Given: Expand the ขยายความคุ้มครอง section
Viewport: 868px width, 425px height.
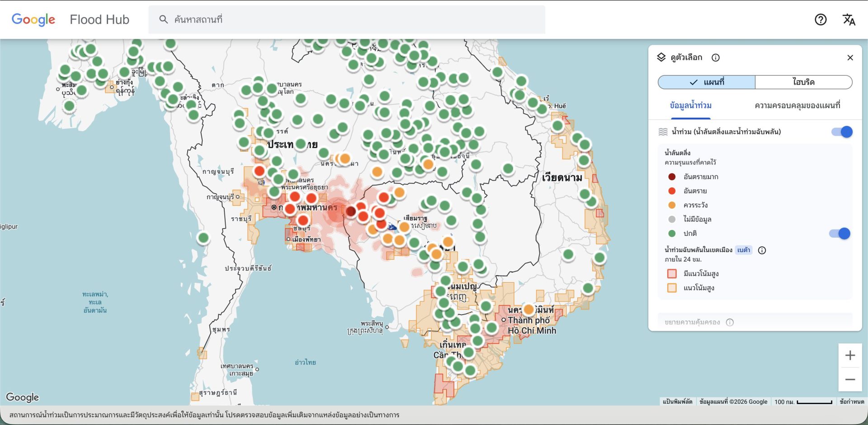Looking at the screenshot, I should [x=755, y=322].
